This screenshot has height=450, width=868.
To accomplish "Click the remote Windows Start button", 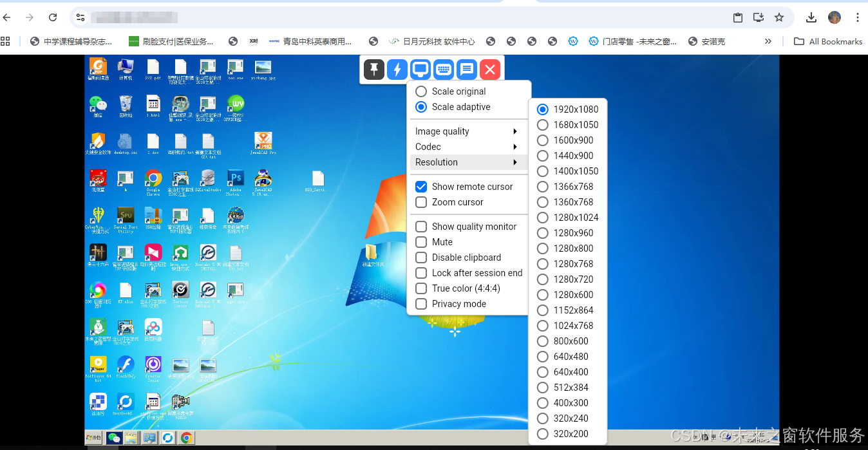I will (94, 438).
